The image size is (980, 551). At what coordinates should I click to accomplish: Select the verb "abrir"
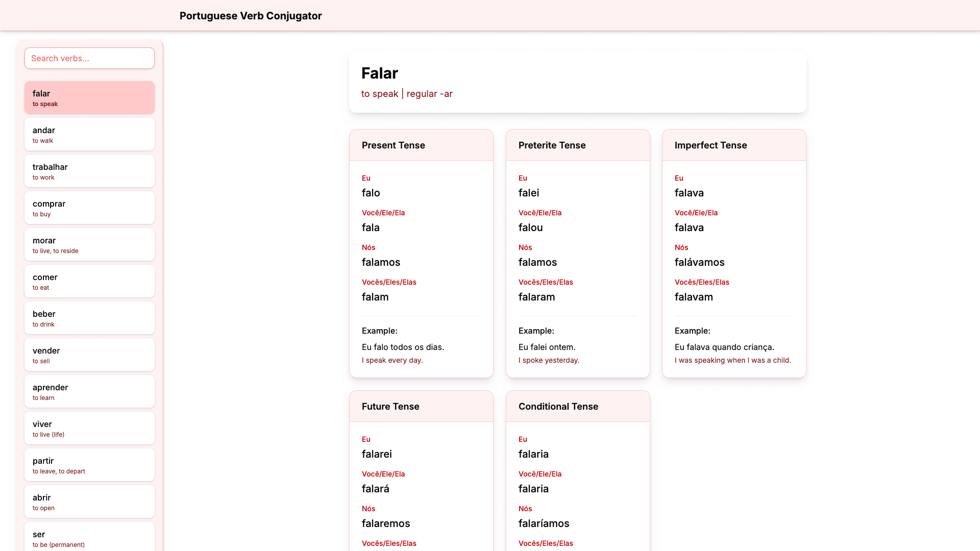click(x=89, y=502)
